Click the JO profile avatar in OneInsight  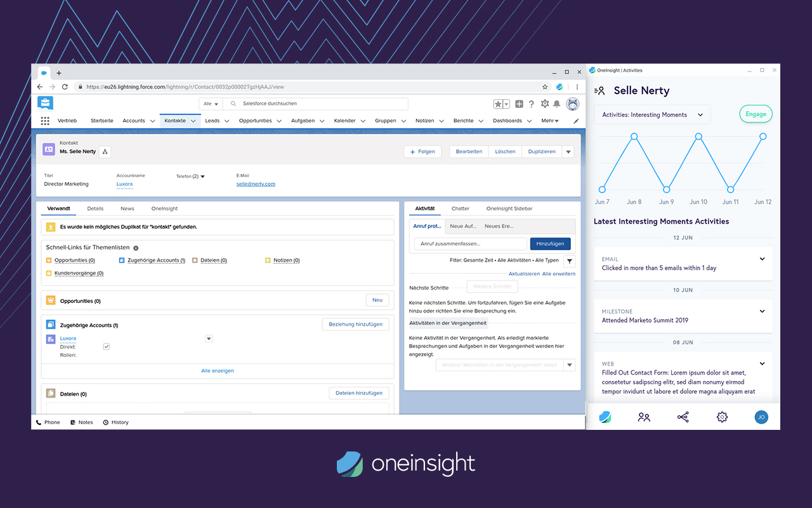point(761,417)
